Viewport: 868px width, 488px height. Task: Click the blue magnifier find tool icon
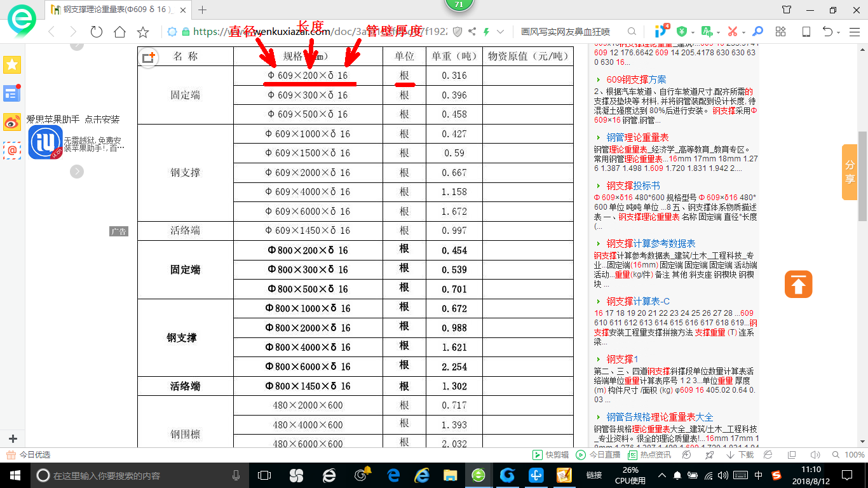(x=757, y=32)
